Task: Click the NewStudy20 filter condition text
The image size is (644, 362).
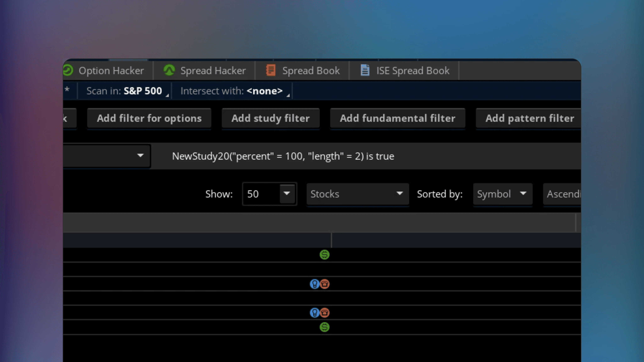Action: 283,156
